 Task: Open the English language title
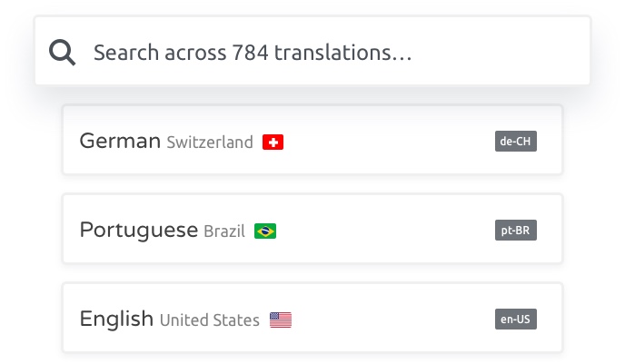pyautogui.click(x=116, y=319)
